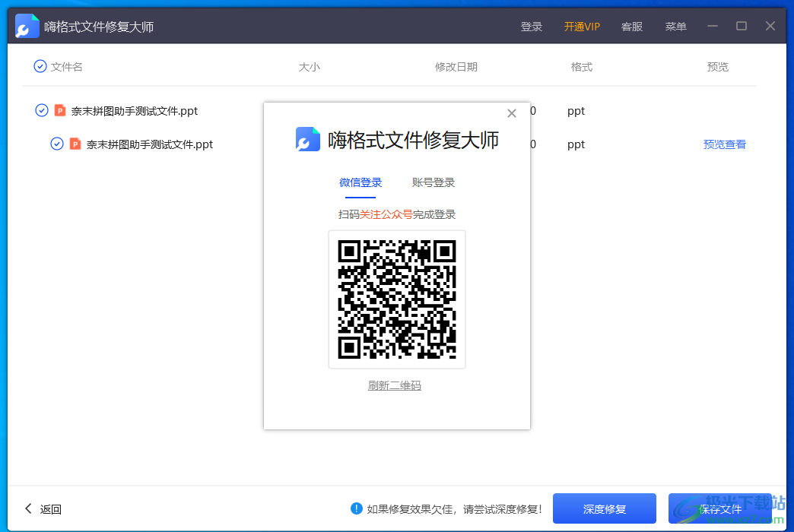The image size is (794, 532).
Task: Open 开通VIP in the title bar
Action: 582,27
